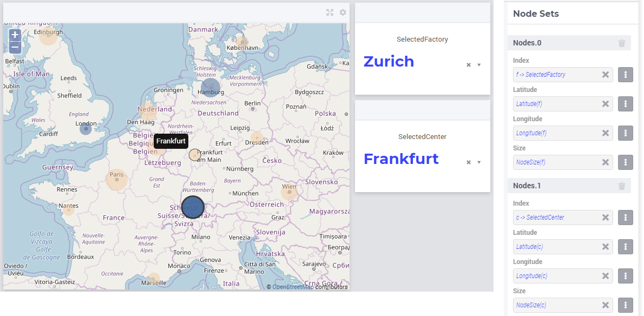The height and width of the screenshot is (316, 644).
Task: Select the Hamburg node on map
Action: (x=211, y=88)
